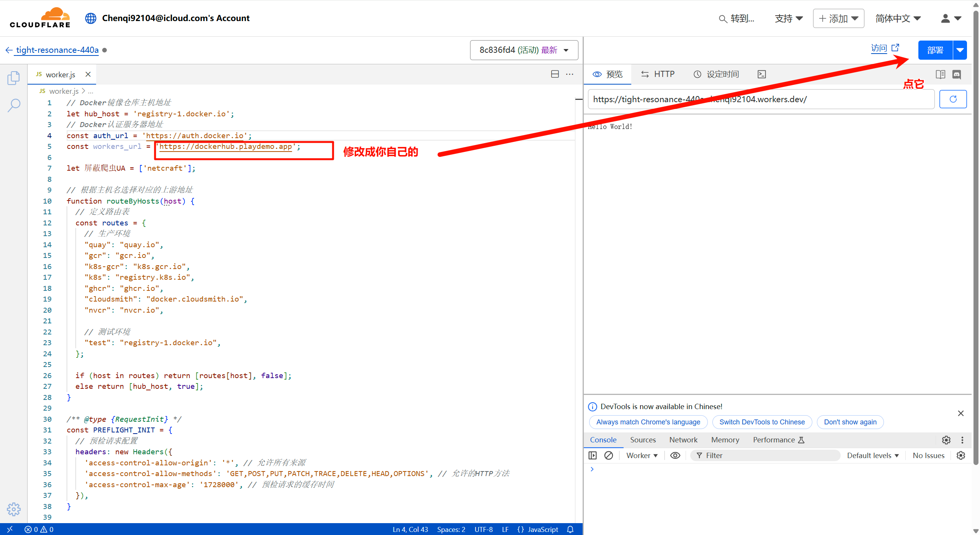The image size is (980, 535).
Task: Click the console prompt chevron
Action: tap(592, 469)
